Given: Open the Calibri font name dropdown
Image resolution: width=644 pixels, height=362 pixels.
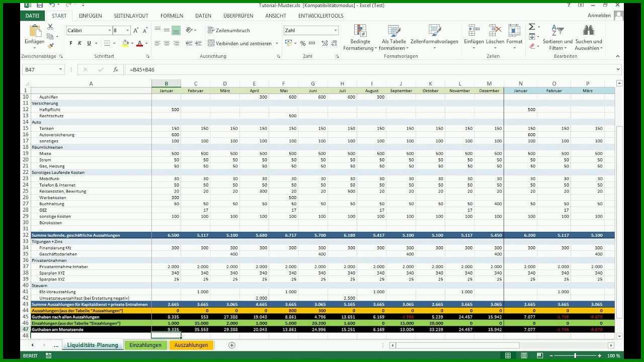Looking at the screenshot, I should (109, 31).
